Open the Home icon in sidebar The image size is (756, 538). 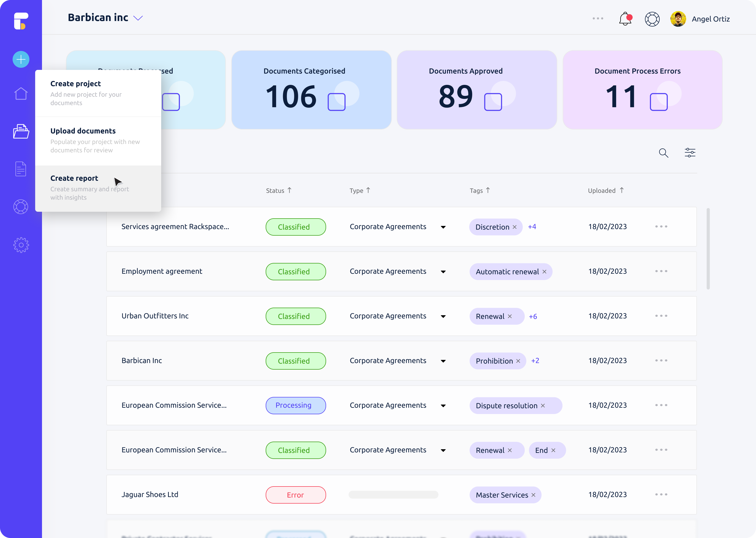click(x=21, y=94)
